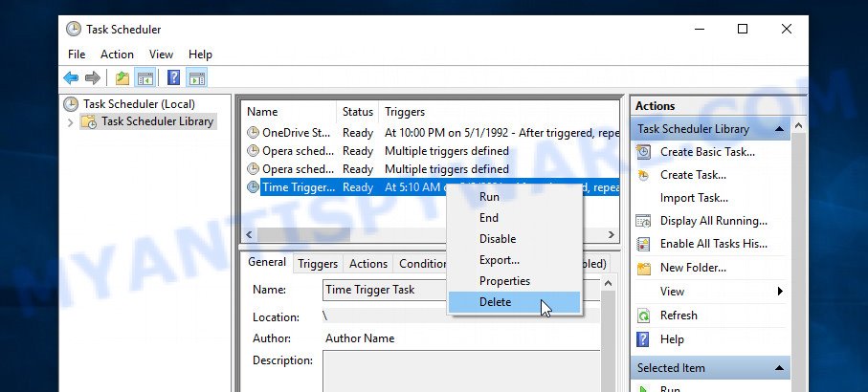Click the task list horizontal scrollbar thumb

pos(304,234)
